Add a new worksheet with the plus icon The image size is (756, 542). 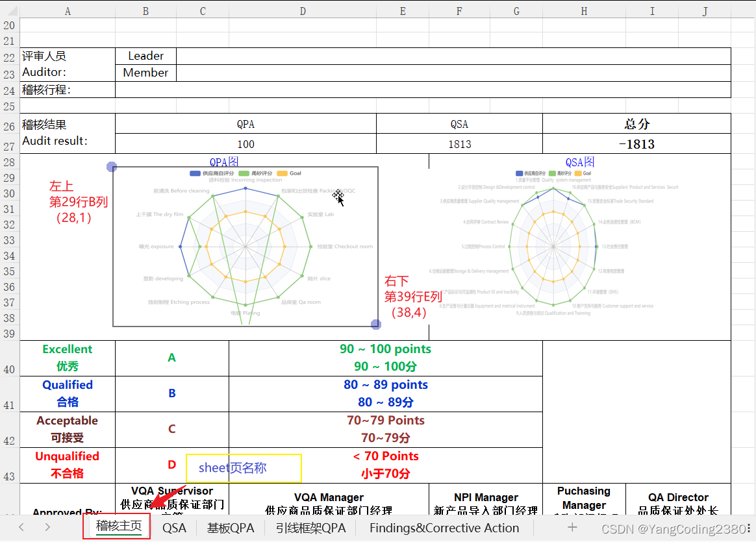[x=572, y=528]
